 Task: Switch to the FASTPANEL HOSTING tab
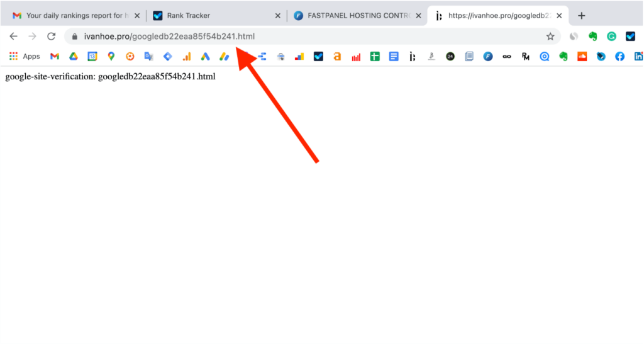[x=357, y=16]
